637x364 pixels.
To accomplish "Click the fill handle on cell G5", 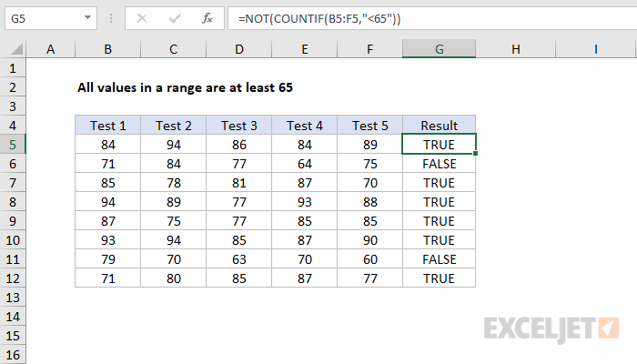I will pyautogui.click(x=475, y=153).
